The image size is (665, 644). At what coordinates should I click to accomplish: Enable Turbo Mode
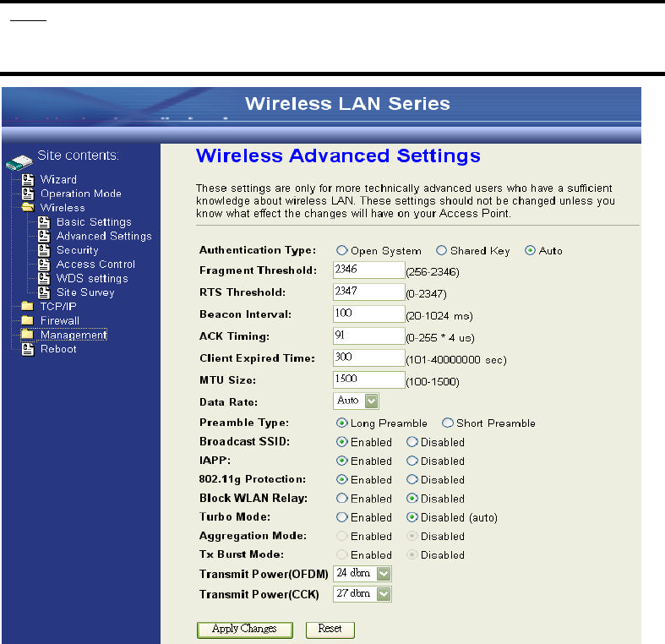[x=342, y=517]
